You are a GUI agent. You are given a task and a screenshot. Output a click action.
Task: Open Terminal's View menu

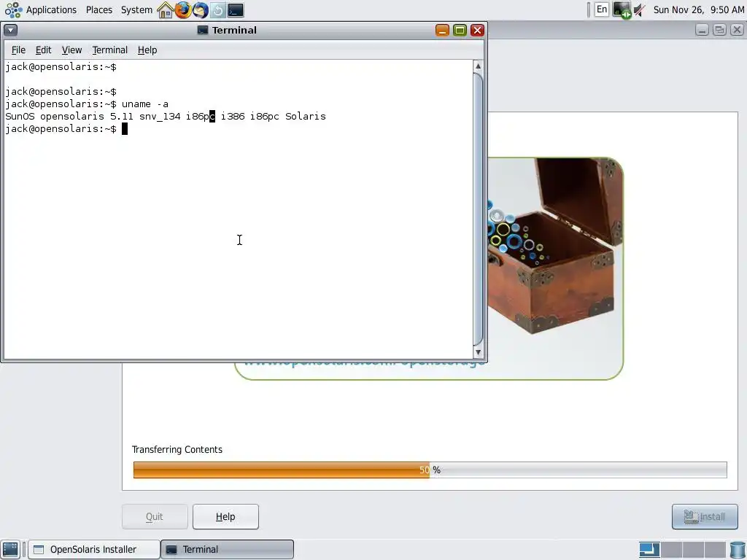pyautogui.click(x=72, y=50)
